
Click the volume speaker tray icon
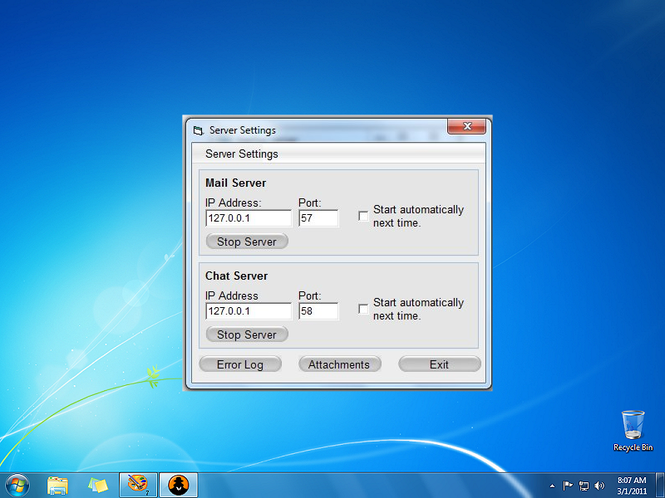(x=599, y=485)
